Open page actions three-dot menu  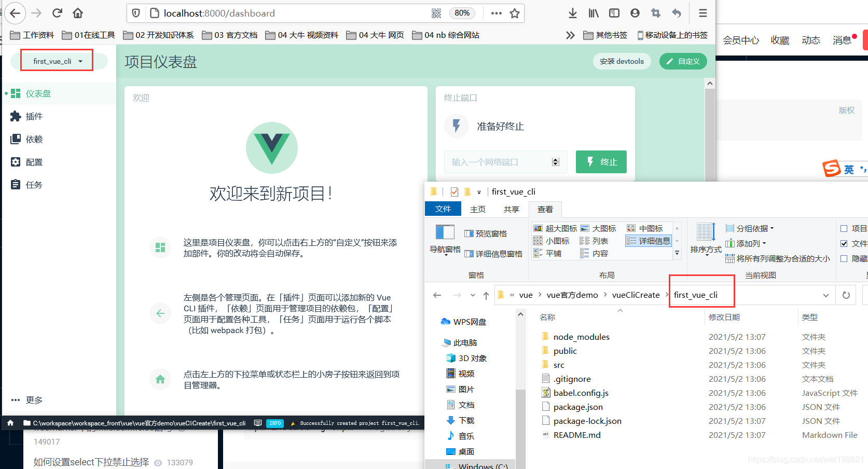pyautogui.click(x=497, y=13)
